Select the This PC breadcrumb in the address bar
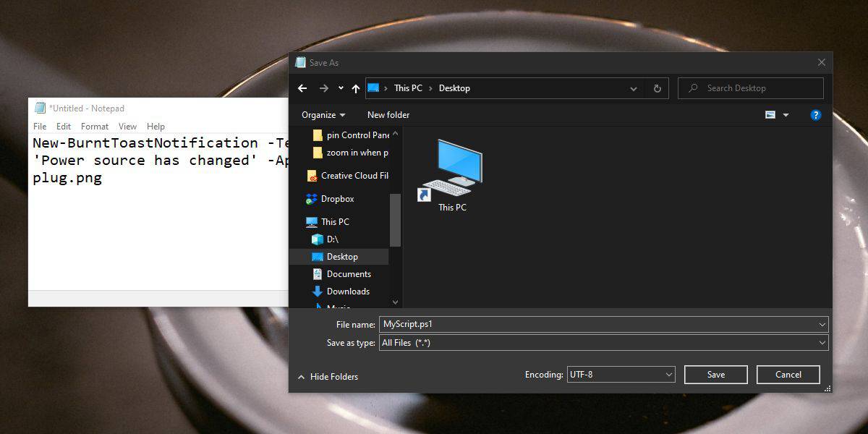 [408, 88]
